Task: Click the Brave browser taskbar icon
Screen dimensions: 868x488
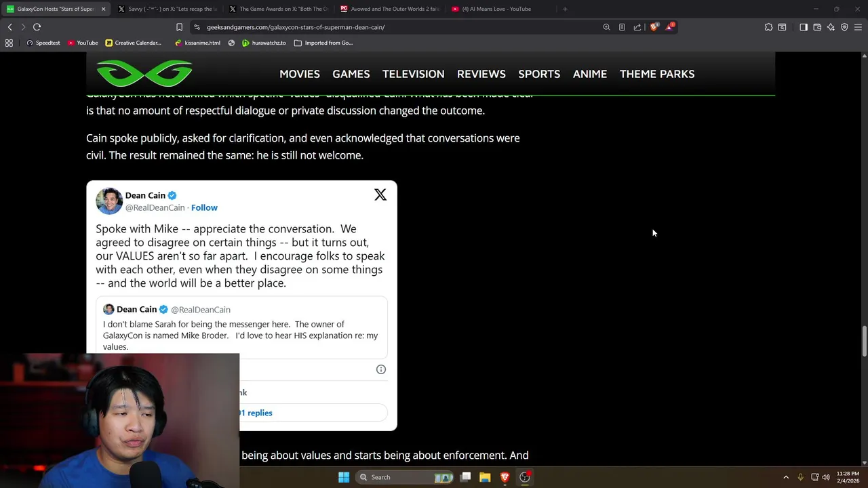Action: click(x=505, y=477)
